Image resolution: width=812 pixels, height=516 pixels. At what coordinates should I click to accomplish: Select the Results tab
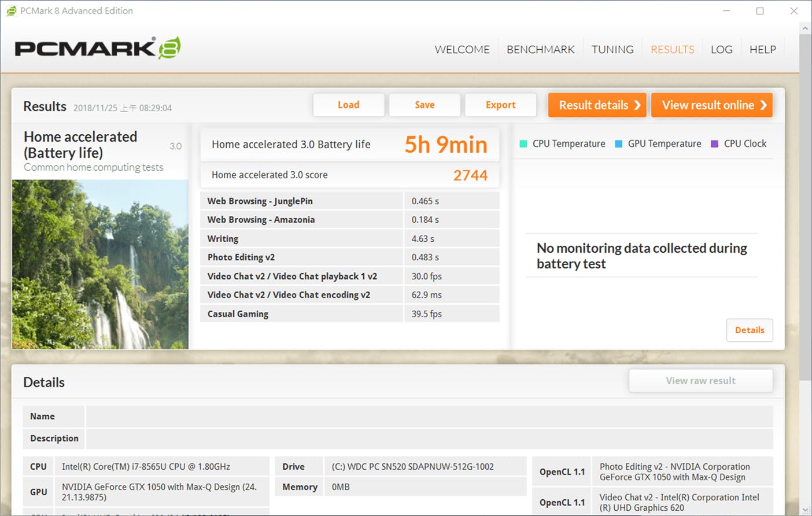pos(672,50)
